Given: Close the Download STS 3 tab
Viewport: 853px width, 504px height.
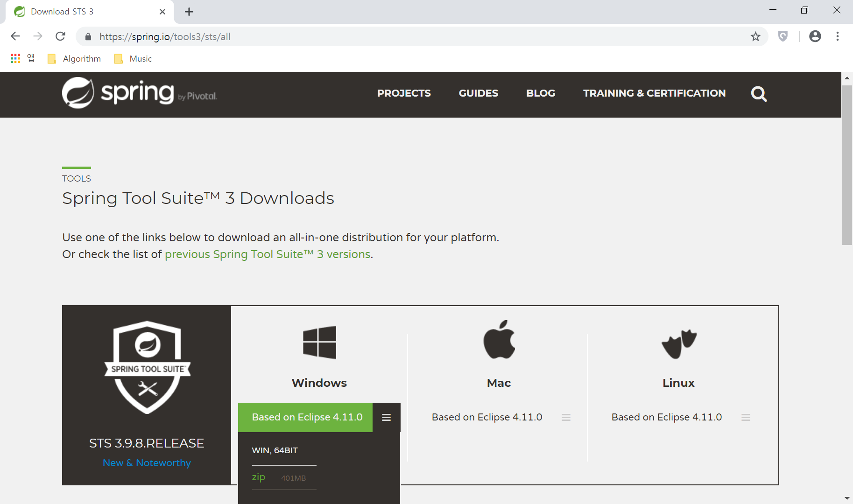Looking at the screenshot, I should 162,12.
